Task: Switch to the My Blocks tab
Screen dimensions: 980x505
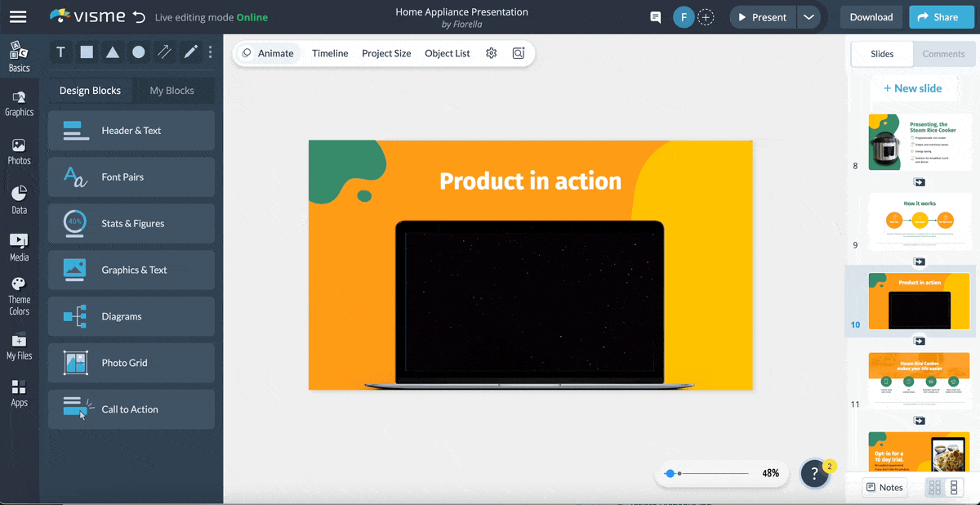Action: tap(172, 90)
